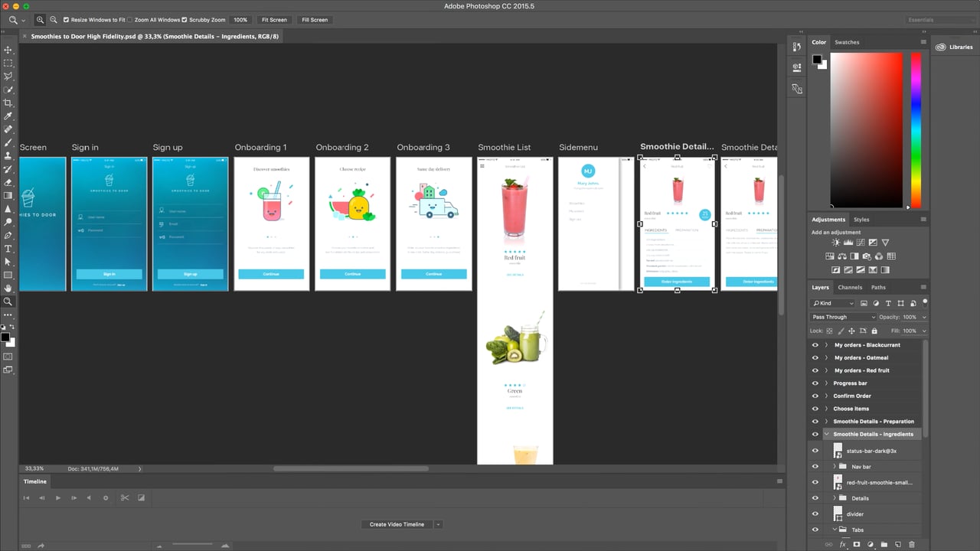Viewport: 980px width, 551px height.
Task: Click the Fit Screen button
Action: pyautogui.click(x=274, y=20)
